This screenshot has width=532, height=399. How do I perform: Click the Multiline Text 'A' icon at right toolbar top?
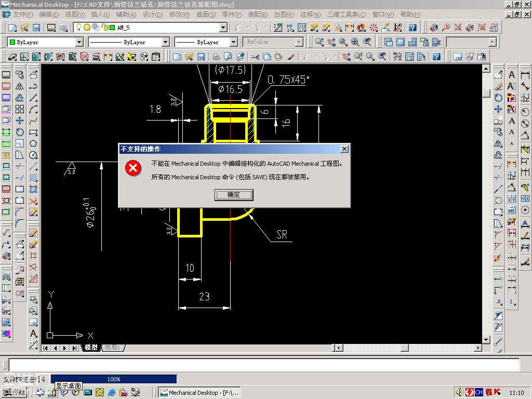(x=512, y=75)
